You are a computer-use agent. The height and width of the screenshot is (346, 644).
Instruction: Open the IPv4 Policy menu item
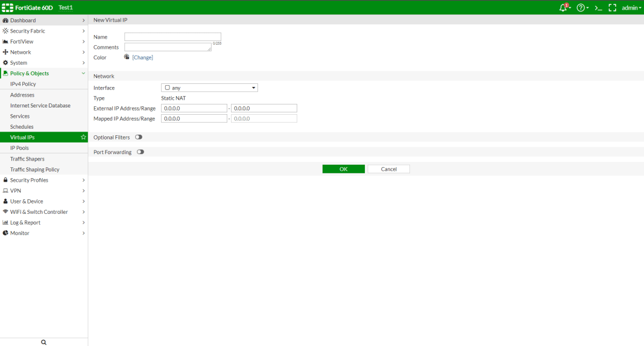pos(23,84)
